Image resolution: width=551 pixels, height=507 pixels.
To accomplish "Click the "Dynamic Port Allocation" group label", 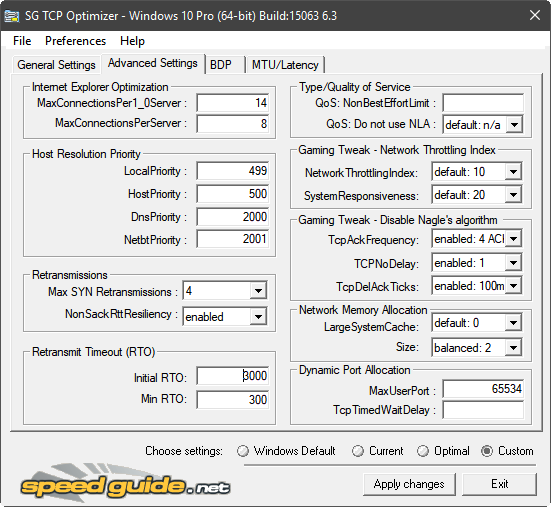I will click(x=355, y=370).
